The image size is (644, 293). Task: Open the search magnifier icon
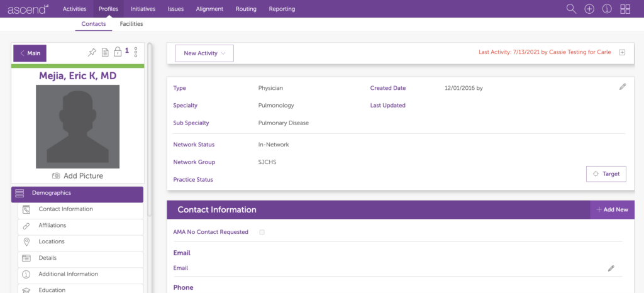point(571,9)
